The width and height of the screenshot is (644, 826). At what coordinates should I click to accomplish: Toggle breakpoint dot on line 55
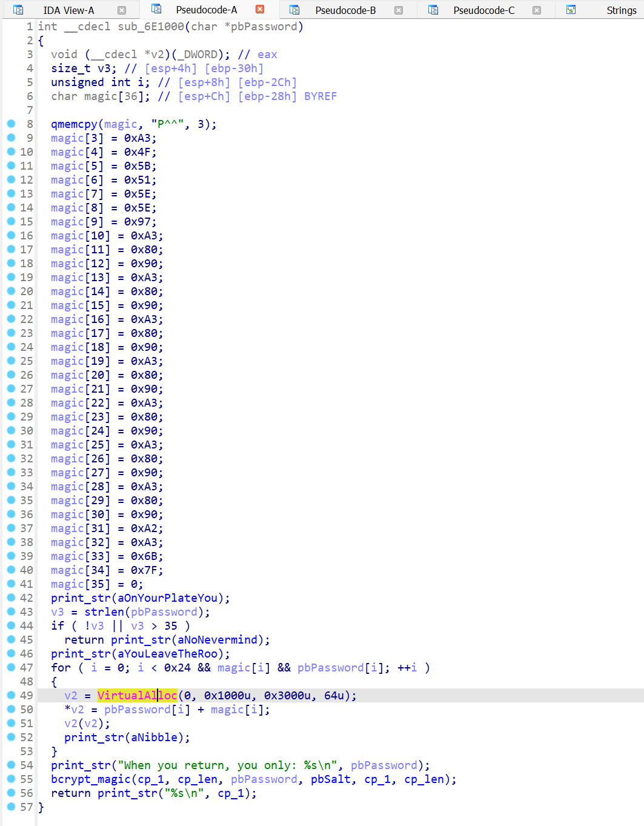11,779
